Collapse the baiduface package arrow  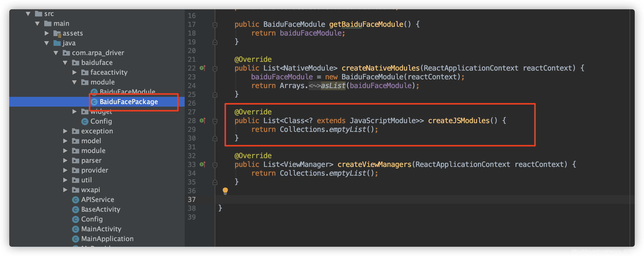pos(65,63)
